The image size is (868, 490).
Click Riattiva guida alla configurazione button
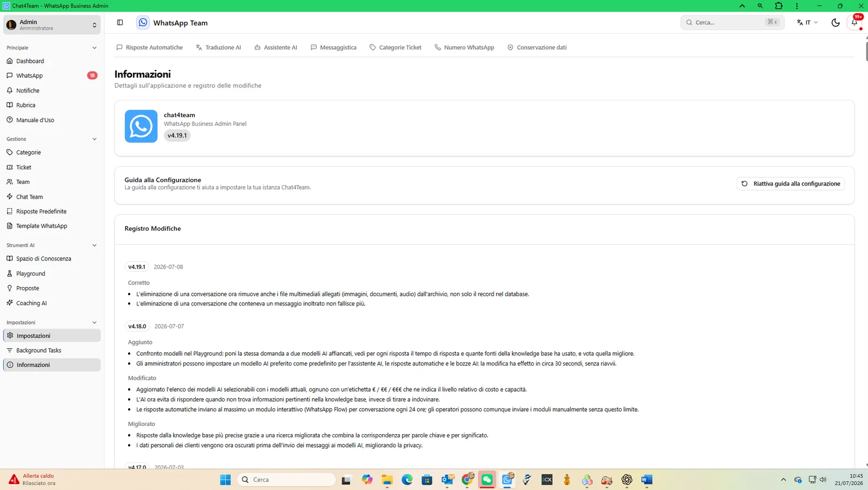tap(790, 184)
